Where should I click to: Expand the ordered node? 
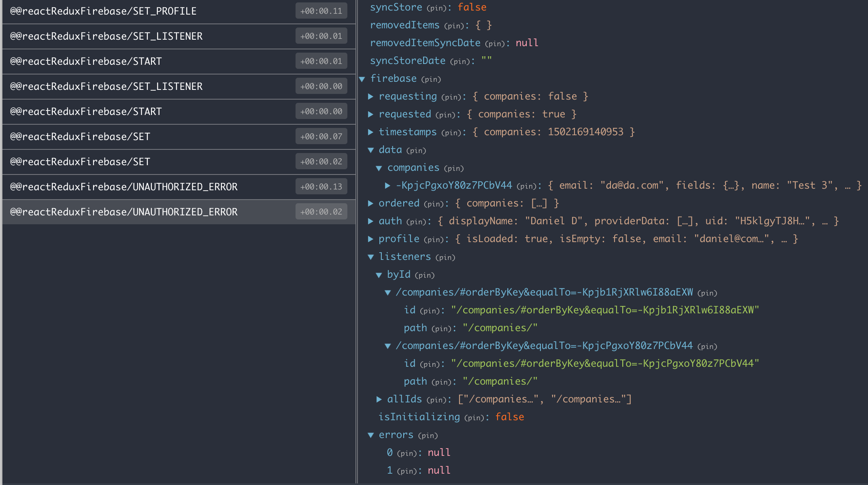[370, 203]
